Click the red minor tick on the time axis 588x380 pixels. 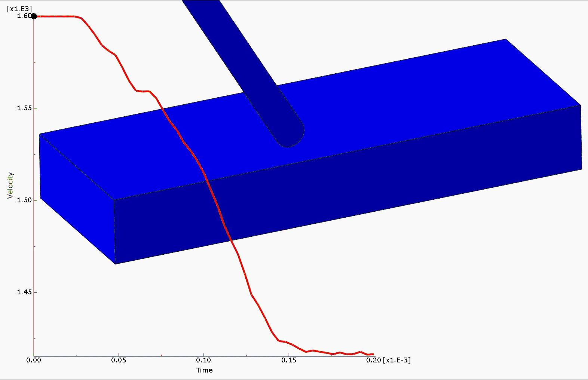coord(161,355)
